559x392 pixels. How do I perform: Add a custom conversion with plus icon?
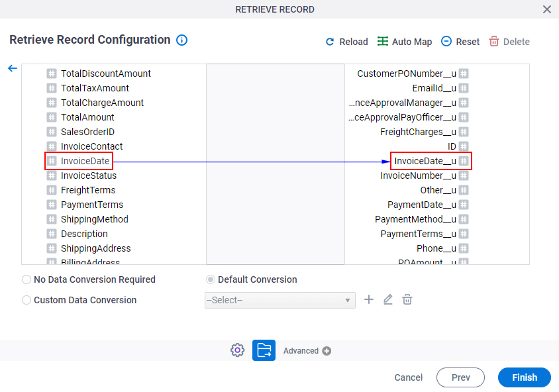pos(369,299)
